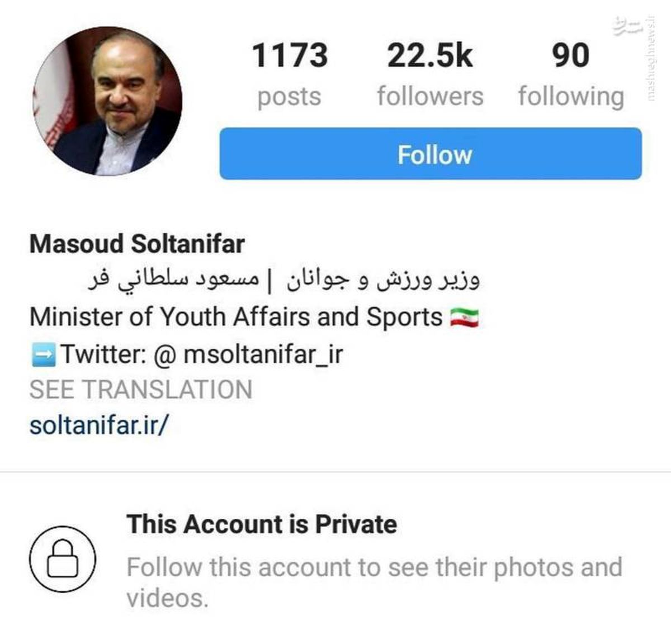Screen dimensions: 671x644
Task: Click the posts label under 1173
Action: click(x=289, y=96)
